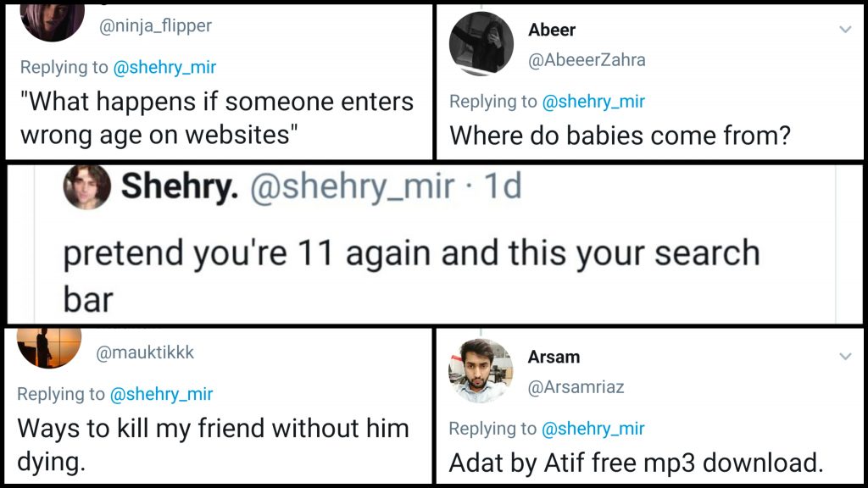Click Shehry's small profile avatar

point(87,187)
